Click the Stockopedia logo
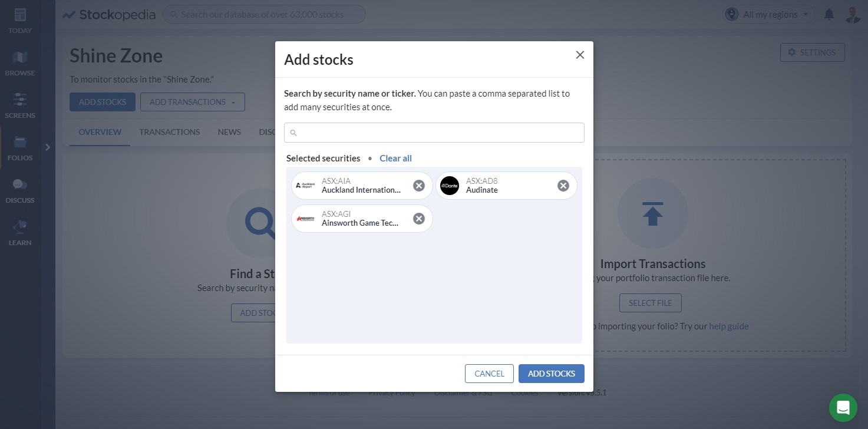This screenshot has height=429, width=868. click(x=109, y=15)
